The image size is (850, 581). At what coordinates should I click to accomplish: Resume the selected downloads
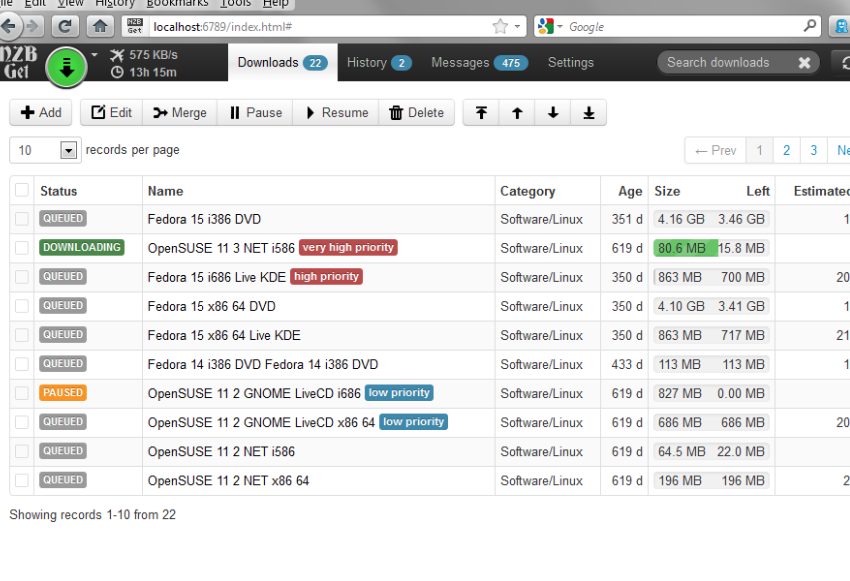(336, 113)
